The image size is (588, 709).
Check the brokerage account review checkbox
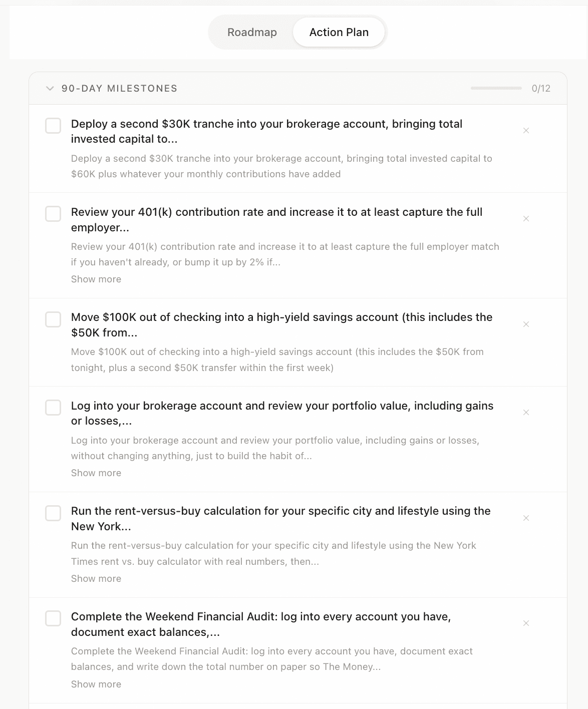(53, 408)
